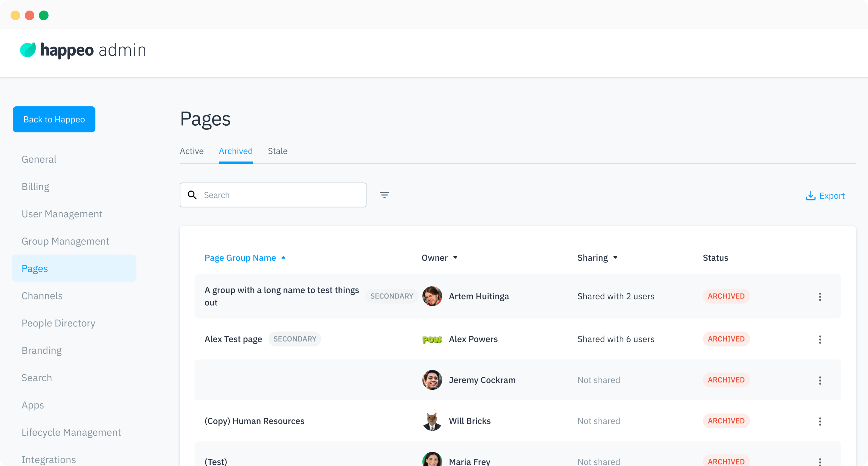Click the Back to Happeo button
The image size is (868, 466).
[x=54, y=119]
